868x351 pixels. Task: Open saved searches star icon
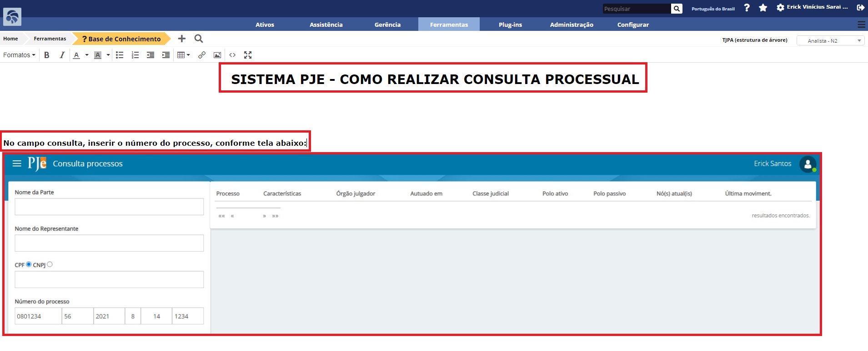pyautogui.click(x=763, y=8)
